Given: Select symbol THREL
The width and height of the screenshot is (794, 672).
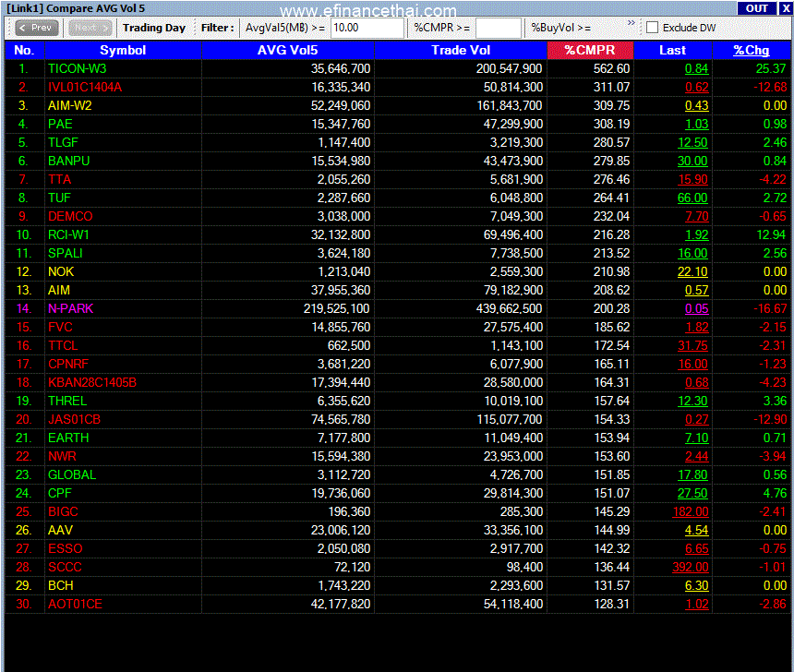Looking at the screenshot, I should click(x=67, y=401).
